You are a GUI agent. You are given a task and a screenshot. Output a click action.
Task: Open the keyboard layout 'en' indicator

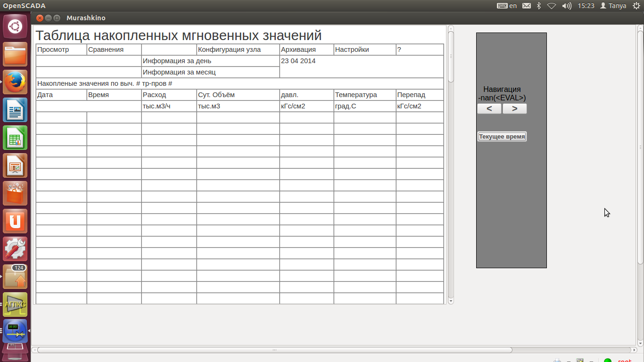click(507, 6)
